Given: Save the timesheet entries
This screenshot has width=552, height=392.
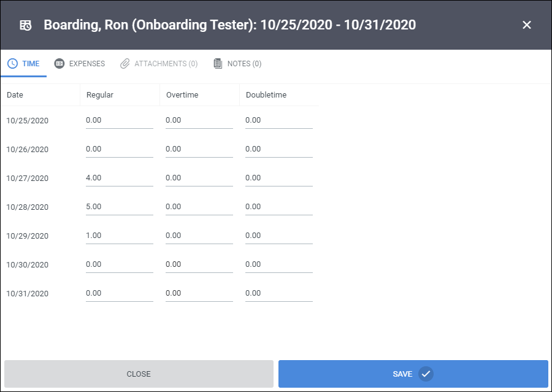Looking at the screenshot, I should coord(413,374).
